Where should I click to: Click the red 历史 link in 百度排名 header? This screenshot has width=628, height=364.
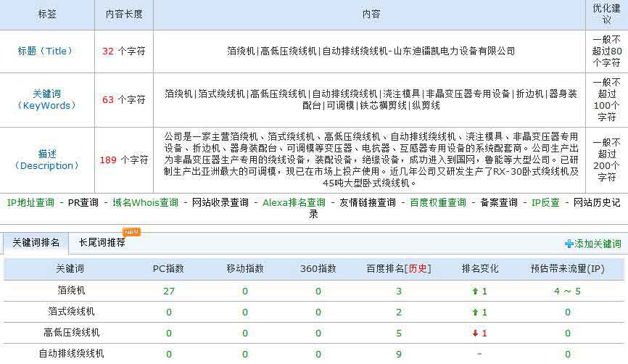click(418, 269)
